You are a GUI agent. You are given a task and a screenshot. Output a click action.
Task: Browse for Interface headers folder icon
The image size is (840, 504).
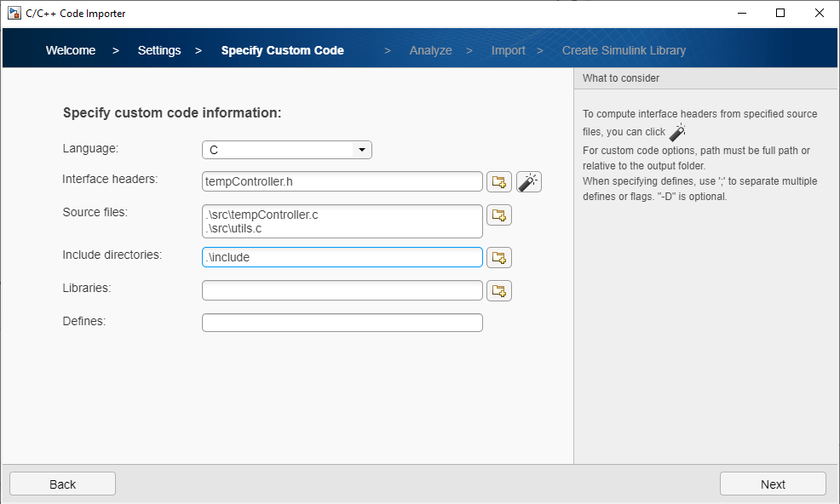(x=499, y=181)
